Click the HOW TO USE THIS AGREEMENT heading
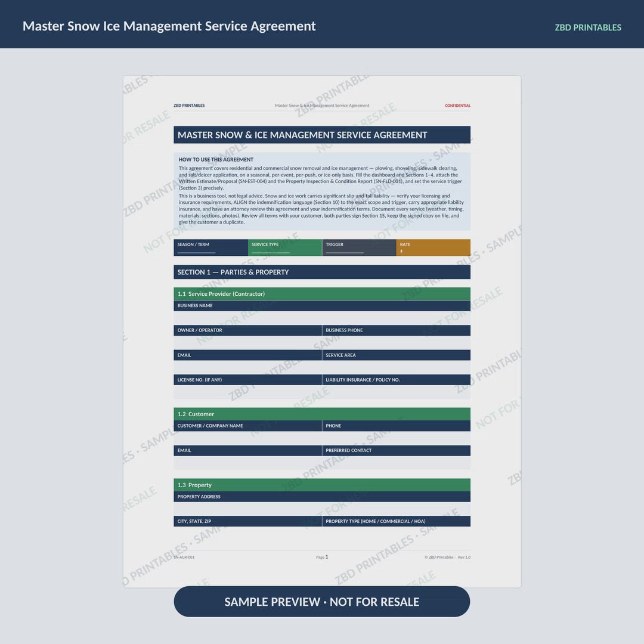Viewport: 644px width, 644px height. [x=216, y=159]
